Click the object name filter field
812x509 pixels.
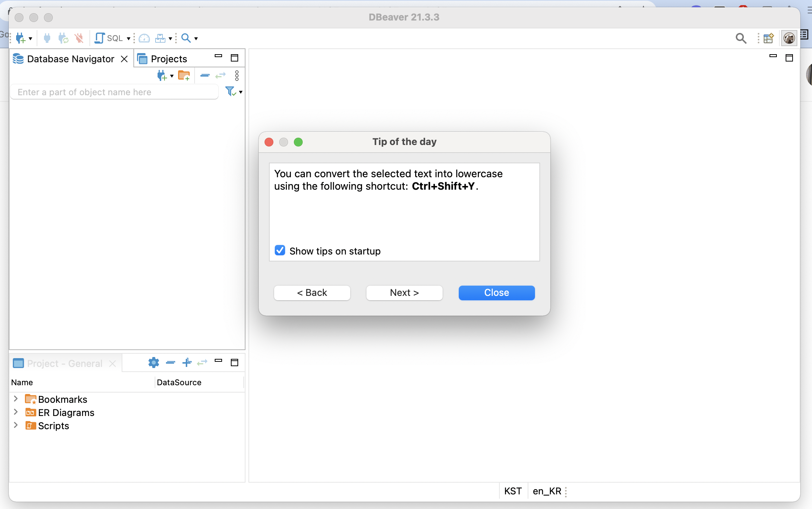114,92
